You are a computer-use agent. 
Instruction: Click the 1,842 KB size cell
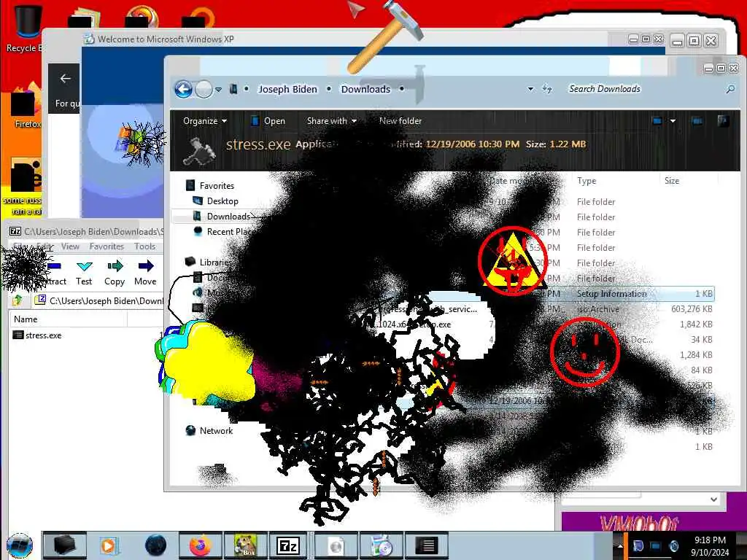tap(696, 324)
